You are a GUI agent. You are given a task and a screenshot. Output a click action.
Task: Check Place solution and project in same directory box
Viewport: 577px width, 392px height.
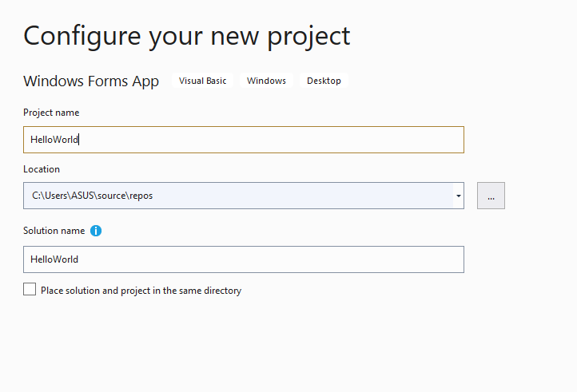[x=30, y=289]
